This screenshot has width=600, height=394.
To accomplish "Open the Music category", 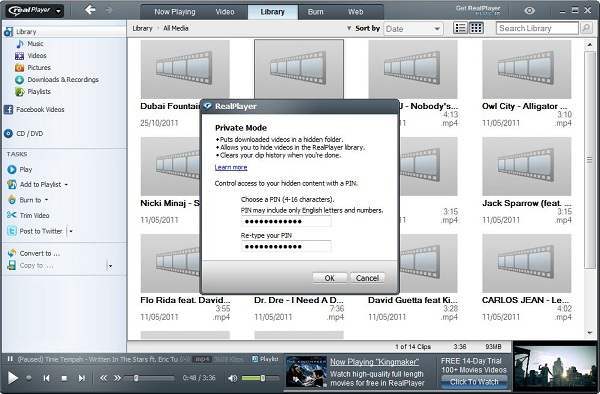I will (x=35, y=44).
